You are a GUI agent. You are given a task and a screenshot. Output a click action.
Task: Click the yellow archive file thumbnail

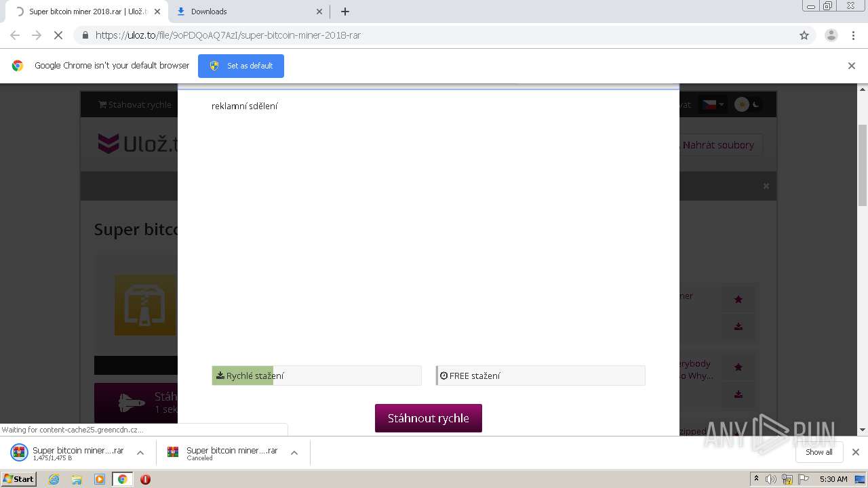(145, 305)
